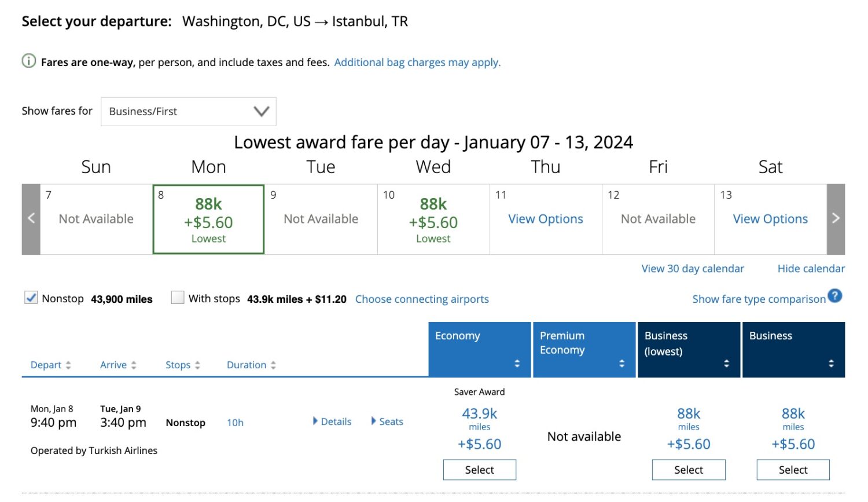868x502 pixels.
Task: Enable the With stops checkbox
Action: (x=178, y=298)
